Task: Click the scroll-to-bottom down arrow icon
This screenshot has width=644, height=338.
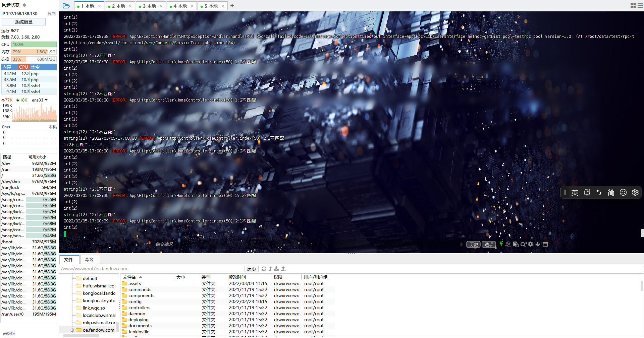Action: [538, 244]
